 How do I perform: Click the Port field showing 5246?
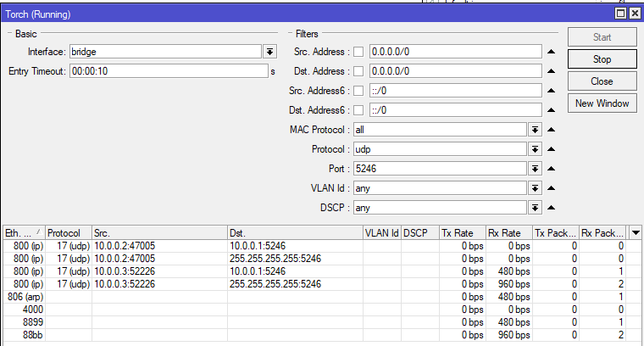pyautogui.click(x=440, y=169)
